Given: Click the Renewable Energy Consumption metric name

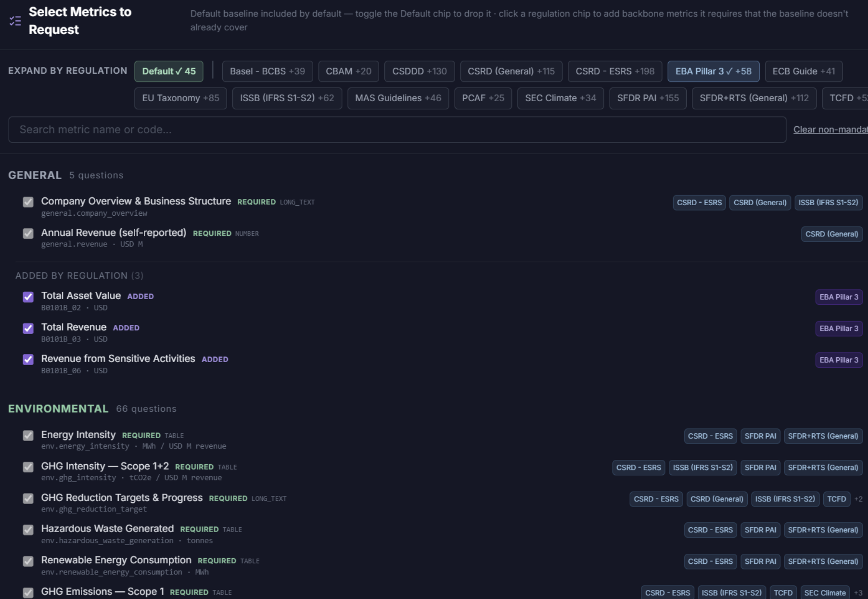Looking at the screenshot, I should click(x=116, y=560).
